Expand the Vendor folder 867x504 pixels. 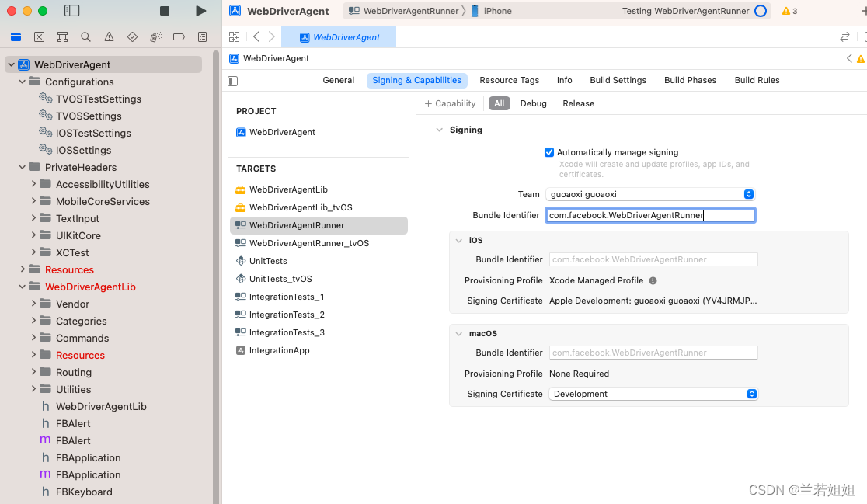click(x=33, y=304)
